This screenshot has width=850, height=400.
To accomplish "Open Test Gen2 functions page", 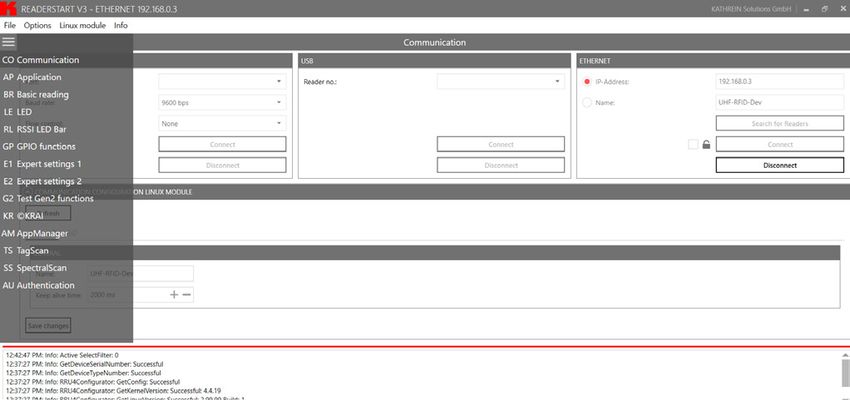I will 66,198.
